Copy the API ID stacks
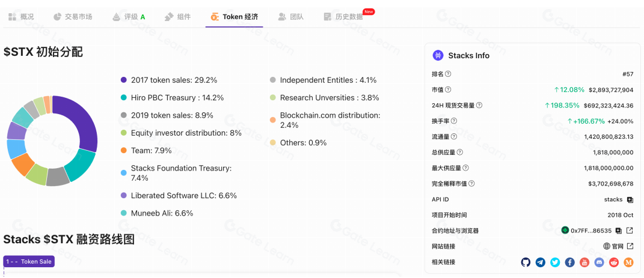Viewport: 644px width, 278px height. (x=630, y=199)
